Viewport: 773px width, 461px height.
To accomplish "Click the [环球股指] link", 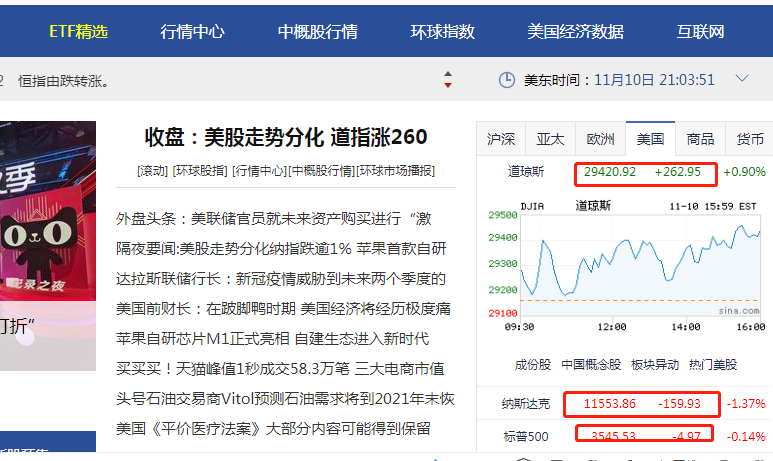I will pyautogui.click(x=200, y=171).
